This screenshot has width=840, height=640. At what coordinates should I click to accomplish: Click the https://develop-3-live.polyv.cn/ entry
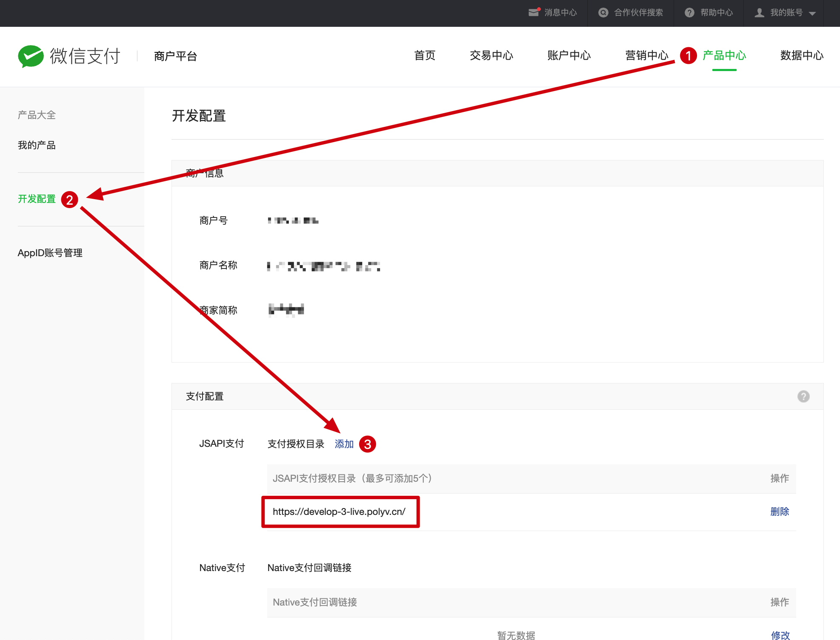pos(339,511)
